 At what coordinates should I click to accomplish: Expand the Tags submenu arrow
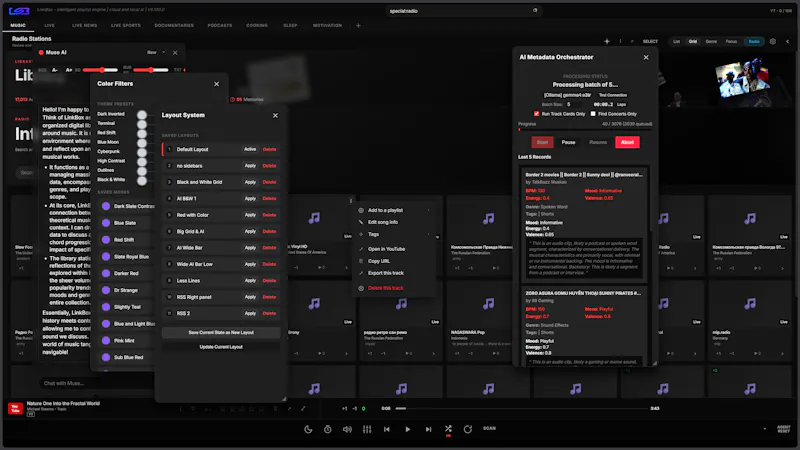tap(428, 235)
